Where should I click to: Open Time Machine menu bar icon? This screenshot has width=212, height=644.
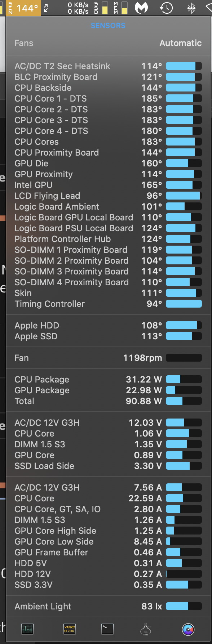(166, 8)
